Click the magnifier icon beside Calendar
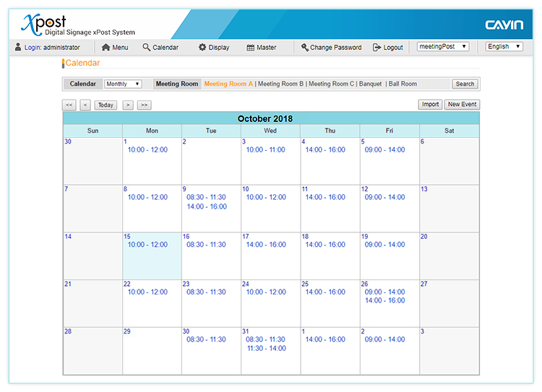 point(147,48)
